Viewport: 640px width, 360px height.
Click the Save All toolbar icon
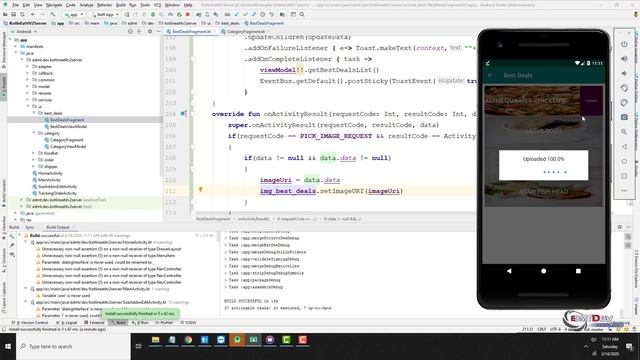[x=13, y=15]
